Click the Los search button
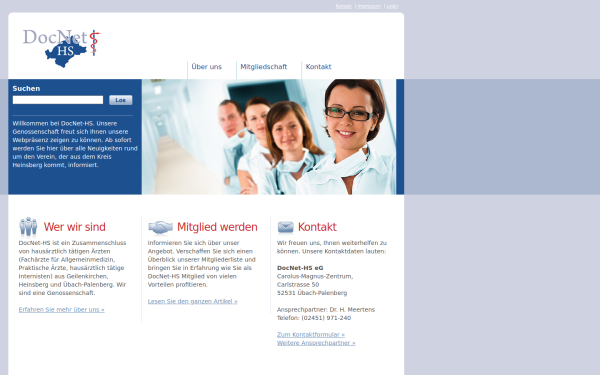 [121, 100]
